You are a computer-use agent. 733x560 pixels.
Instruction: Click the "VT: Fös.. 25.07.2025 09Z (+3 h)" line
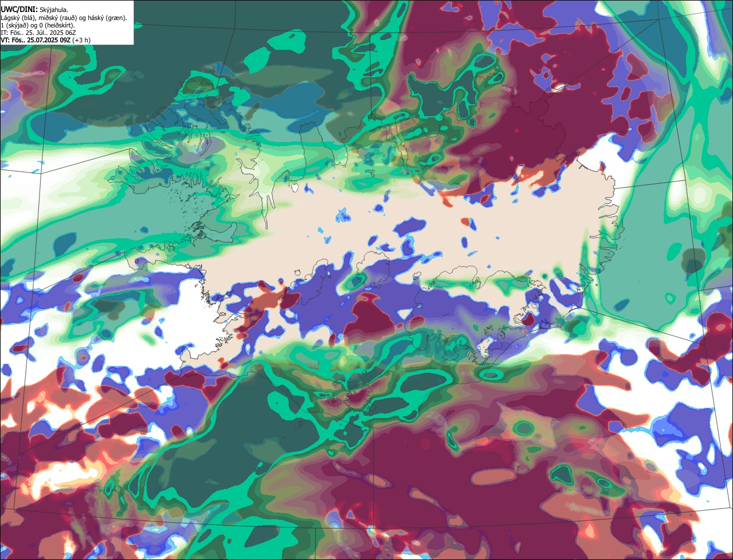coord(45,40)
